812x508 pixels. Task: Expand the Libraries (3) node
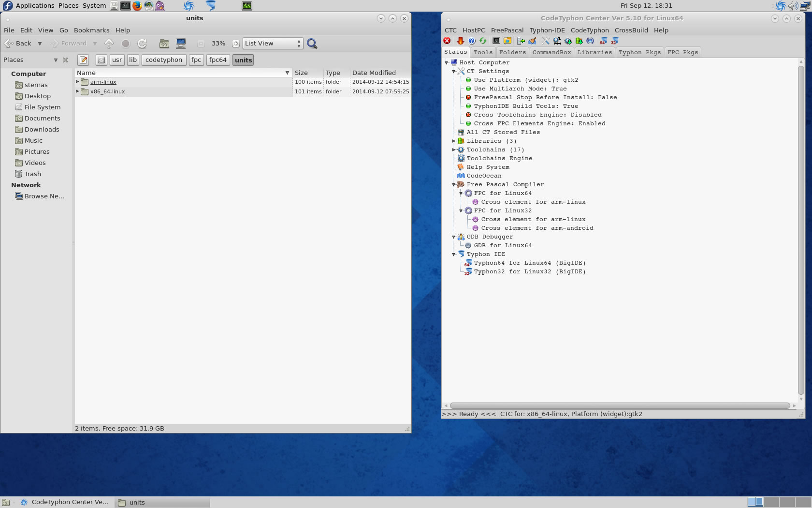(x=454, y=141)
